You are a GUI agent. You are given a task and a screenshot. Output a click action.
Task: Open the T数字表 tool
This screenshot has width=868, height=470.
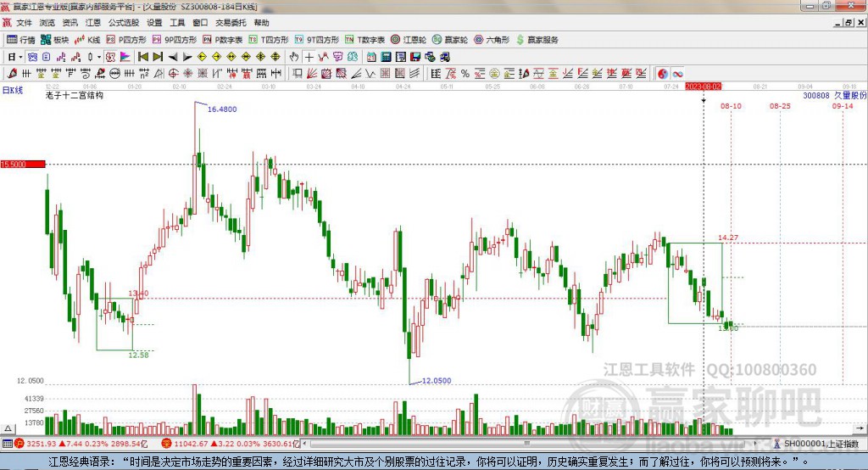point(364,40)
